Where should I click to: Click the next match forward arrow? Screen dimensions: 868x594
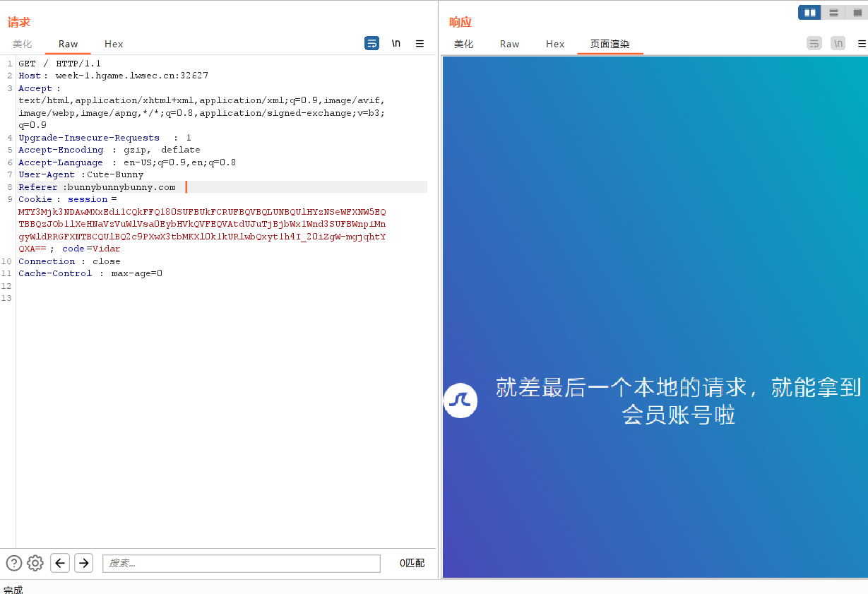[83, 563]
